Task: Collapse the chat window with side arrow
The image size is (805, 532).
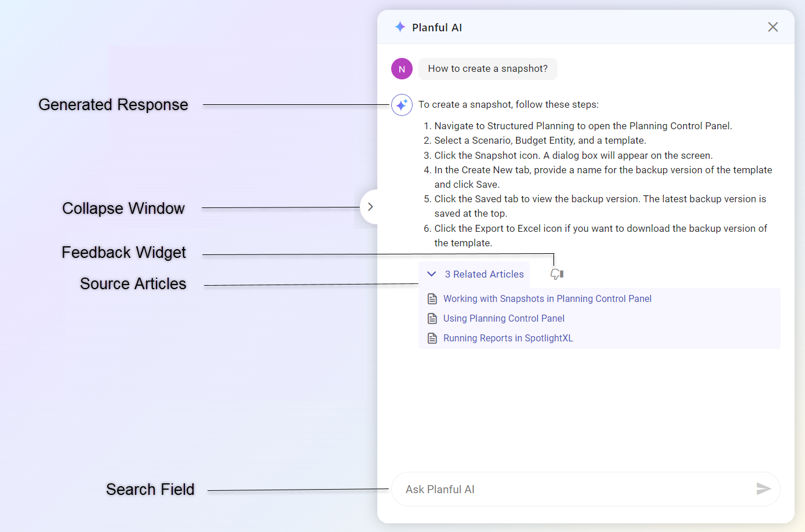Action: coord(370,207)
